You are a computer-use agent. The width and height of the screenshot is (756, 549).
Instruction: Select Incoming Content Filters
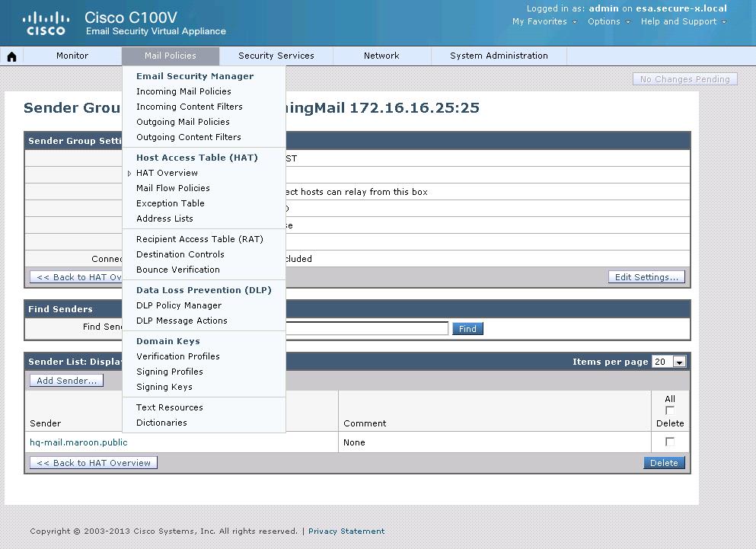[190, 107]
